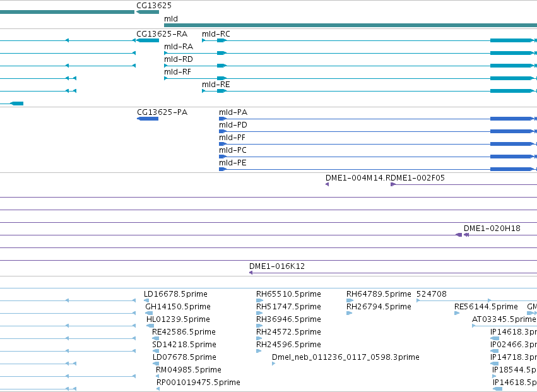537x392 pixels.
Task: Select the LD16678.5prime EST arrow glyph
Action: [146, 300]
